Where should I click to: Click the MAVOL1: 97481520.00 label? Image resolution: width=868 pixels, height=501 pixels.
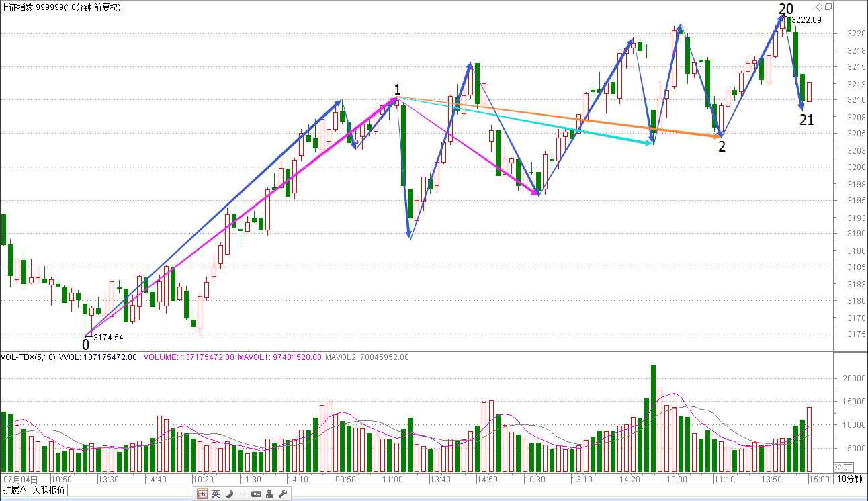pyautogui.click(x=280, y=357)
